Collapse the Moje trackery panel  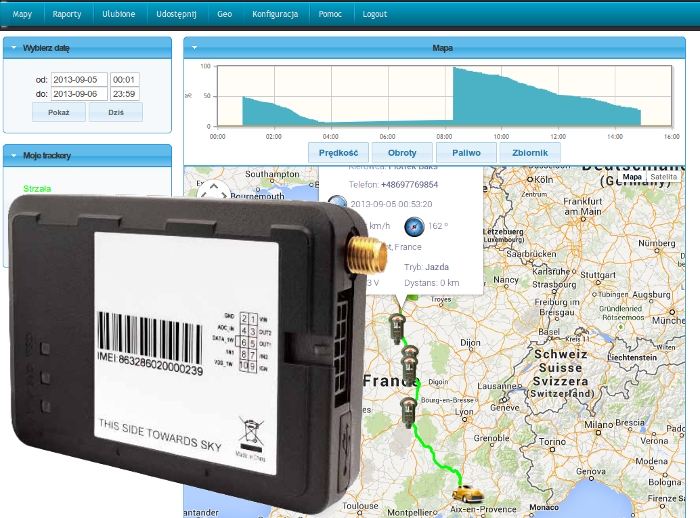pyautogui.click(x=14, y=155)
